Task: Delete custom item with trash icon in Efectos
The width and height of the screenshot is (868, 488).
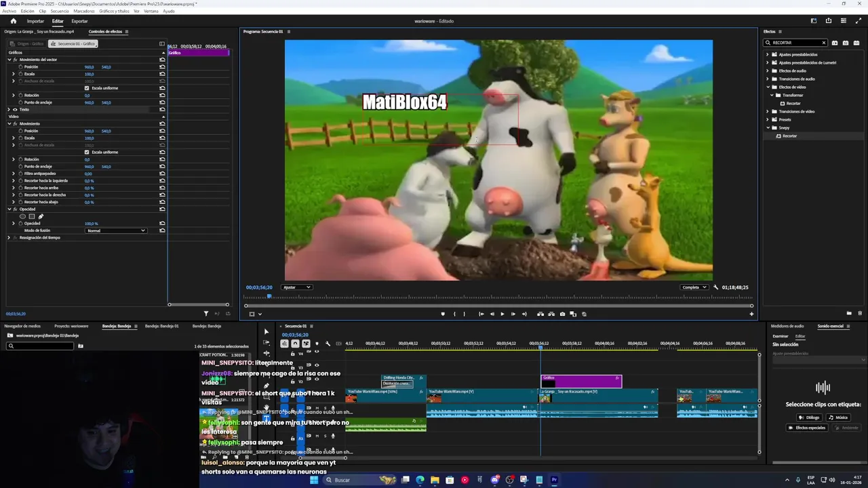Action: pyautogui.click(x=860, y=313)
